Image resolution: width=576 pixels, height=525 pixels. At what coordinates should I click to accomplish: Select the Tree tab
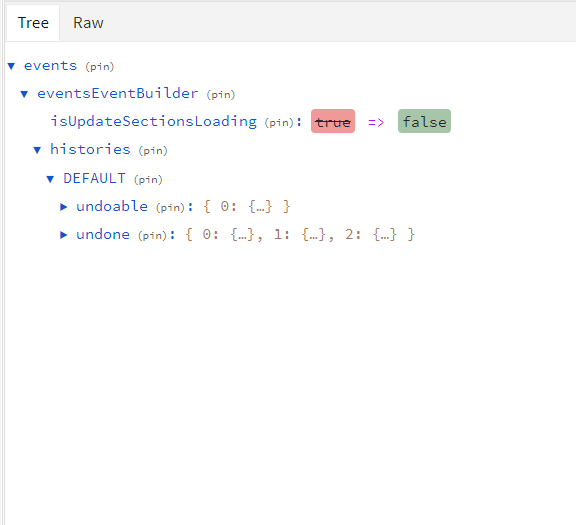33,23
